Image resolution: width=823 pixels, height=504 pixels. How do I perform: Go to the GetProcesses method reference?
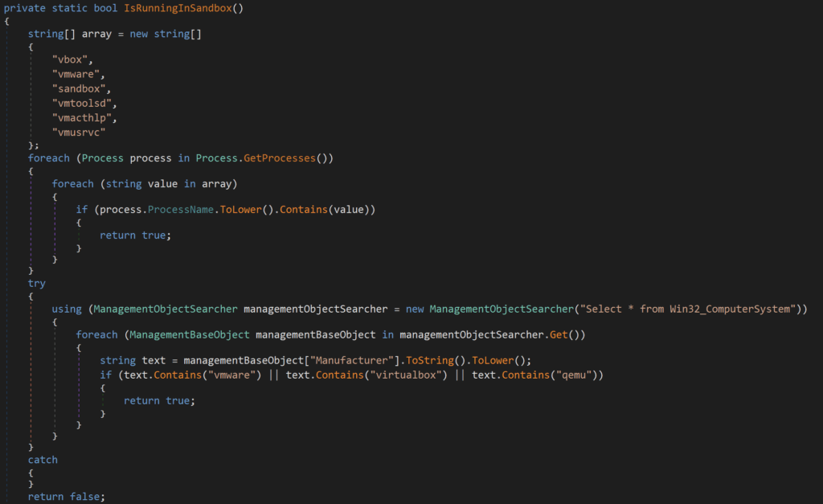point(276,158)
